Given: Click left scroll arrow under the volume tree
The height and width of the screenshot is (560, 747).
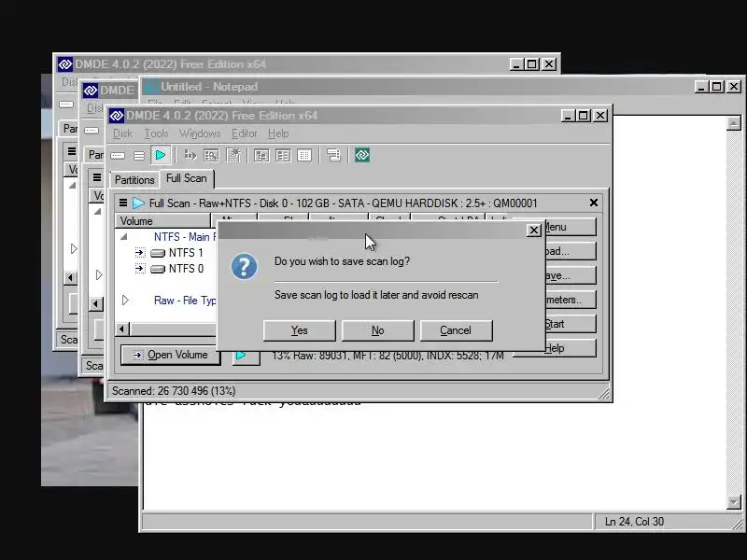Looking at the screenshot, I should coord(122,329).
